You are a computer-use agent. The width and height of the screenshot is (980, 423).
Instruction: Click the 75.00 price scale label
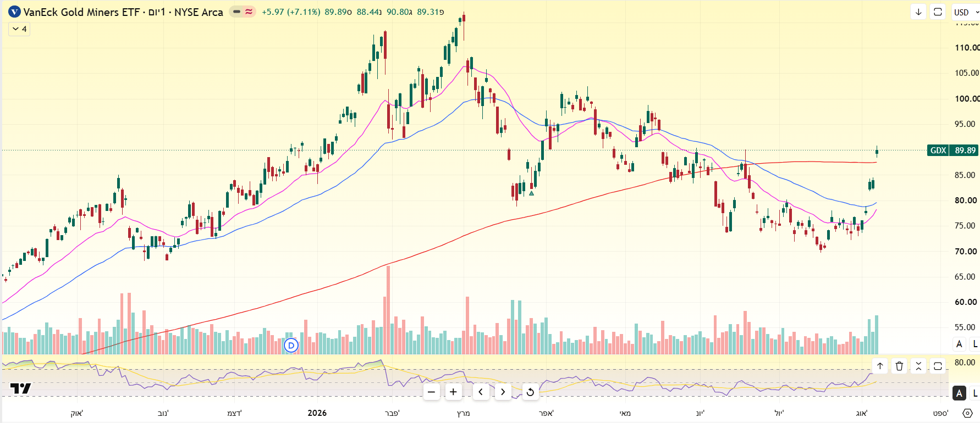(965, 226)
